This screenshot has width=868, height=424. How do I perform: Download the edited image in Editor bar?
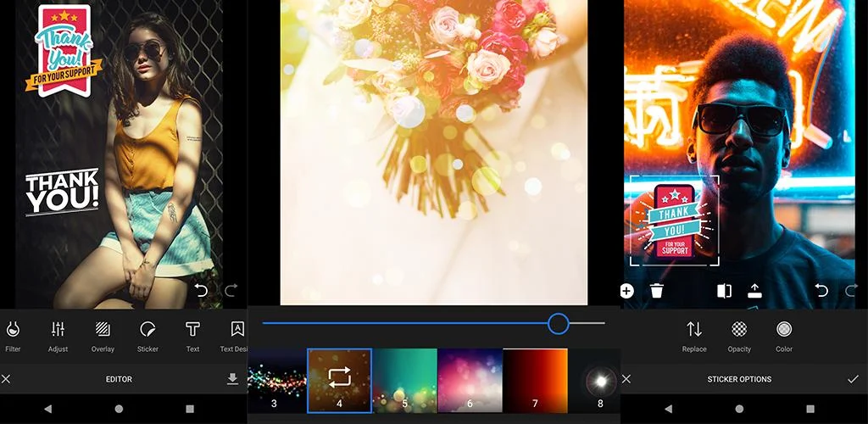[x=232, y=379]
